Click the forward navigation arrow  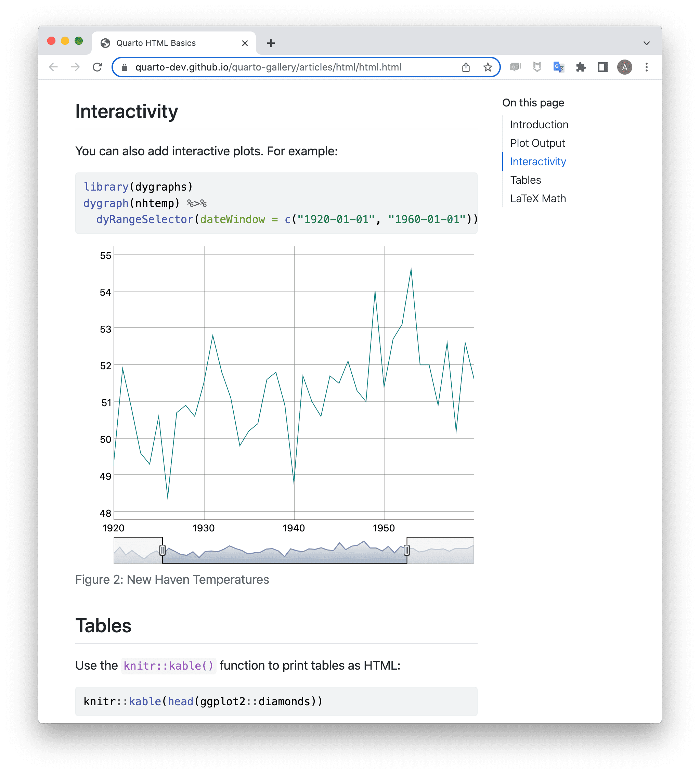pyautogui.click(x=75, y=67)
